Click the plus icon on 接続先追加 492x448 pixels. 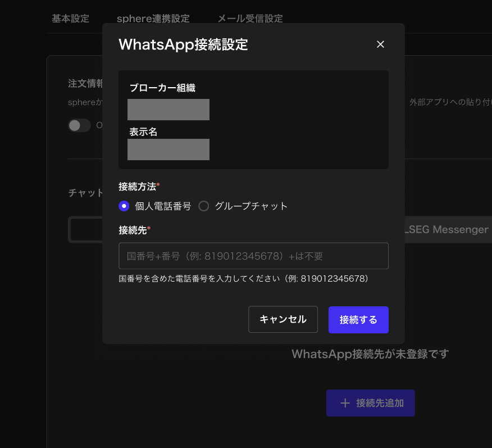345,403
